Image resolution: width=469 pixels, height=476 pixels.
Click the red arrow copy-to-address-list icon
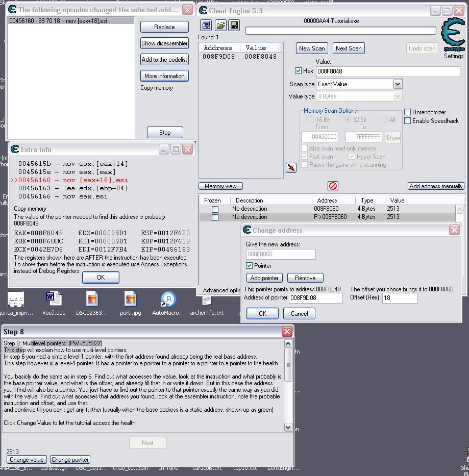click(291, 167)
